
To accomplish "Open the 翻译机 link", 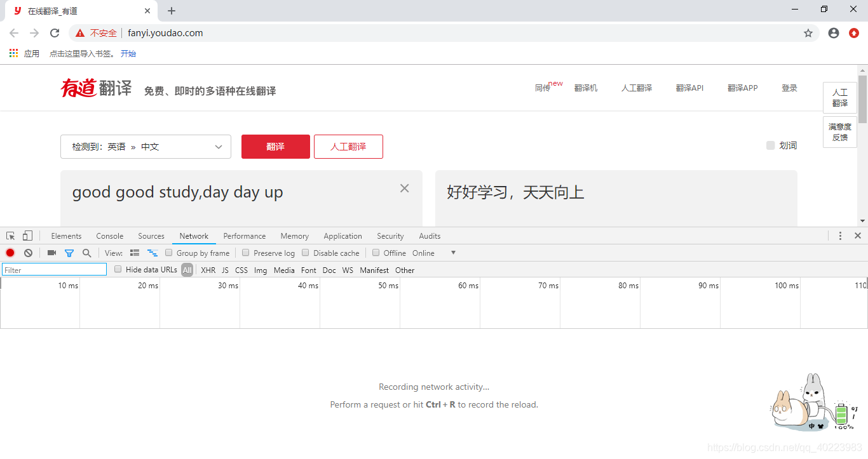I will (x=586, y=88).
